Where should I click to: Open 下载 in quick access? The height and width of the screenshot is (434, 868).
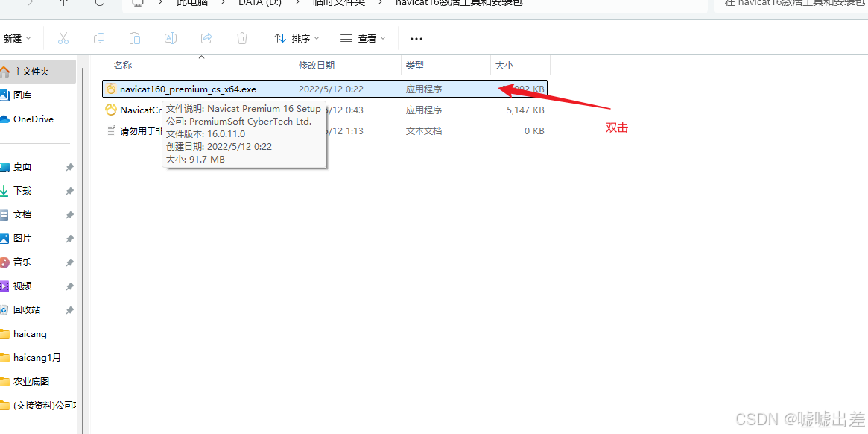22,191
